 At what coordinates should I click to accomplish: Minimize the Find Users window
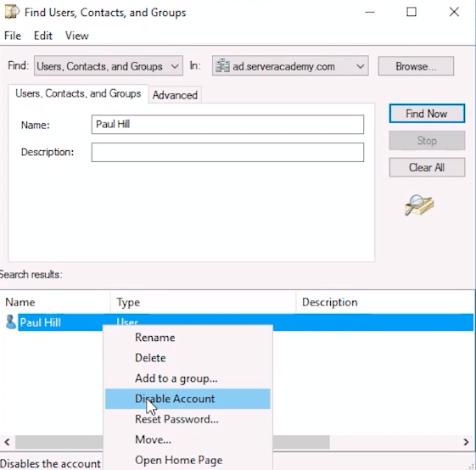[369, 12]
